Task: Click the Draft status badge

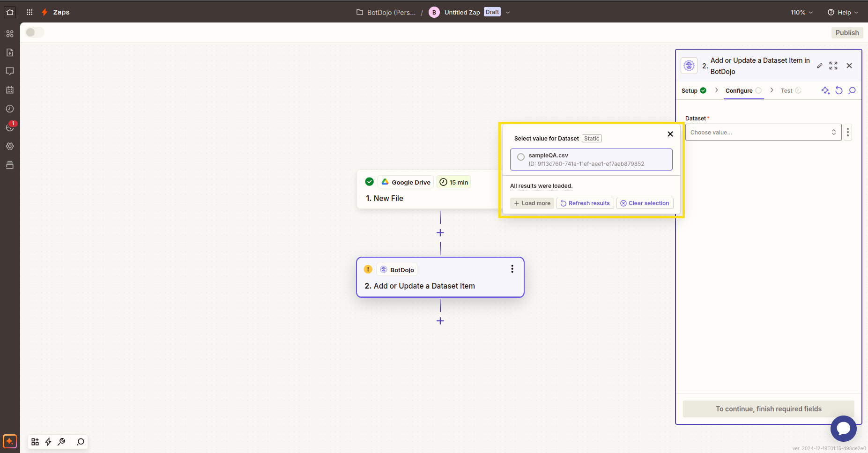Action: [492, 12]
